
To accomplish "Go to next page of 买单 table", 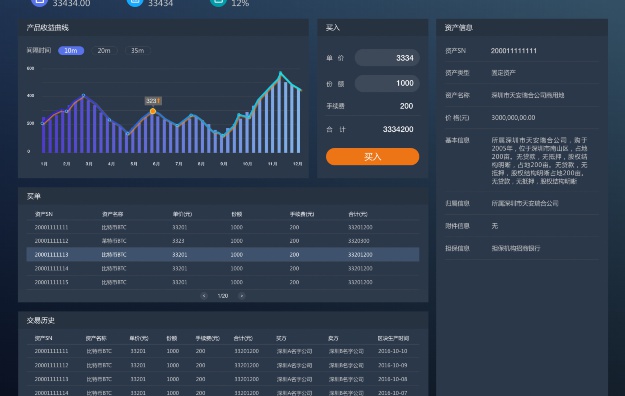I will [x=242, y=296].
